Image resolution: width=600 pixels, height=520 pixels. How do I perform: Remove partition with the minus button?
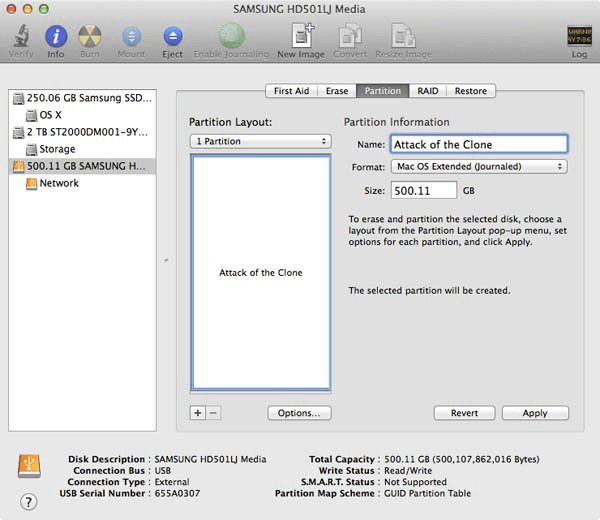click(214, 413)
